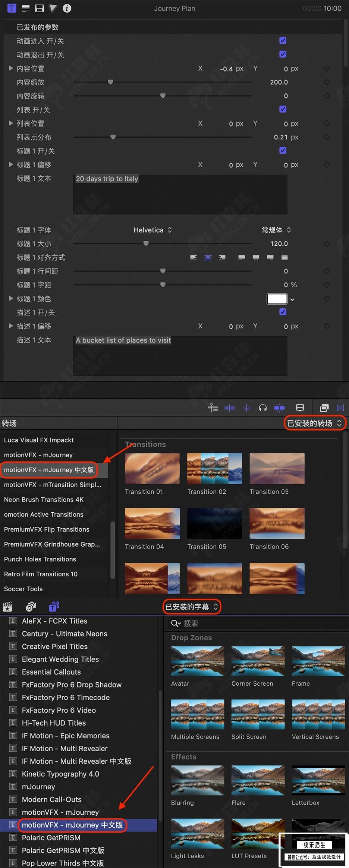Uncheck 标题 1 开/关
This screenshot has width=349, height=868.
coord(283,151)
